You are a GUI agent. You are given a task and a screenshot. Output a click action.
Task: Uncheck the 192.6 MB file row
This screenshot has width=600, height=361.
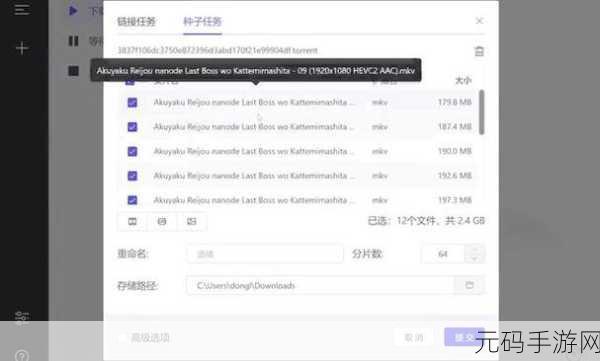132,176
